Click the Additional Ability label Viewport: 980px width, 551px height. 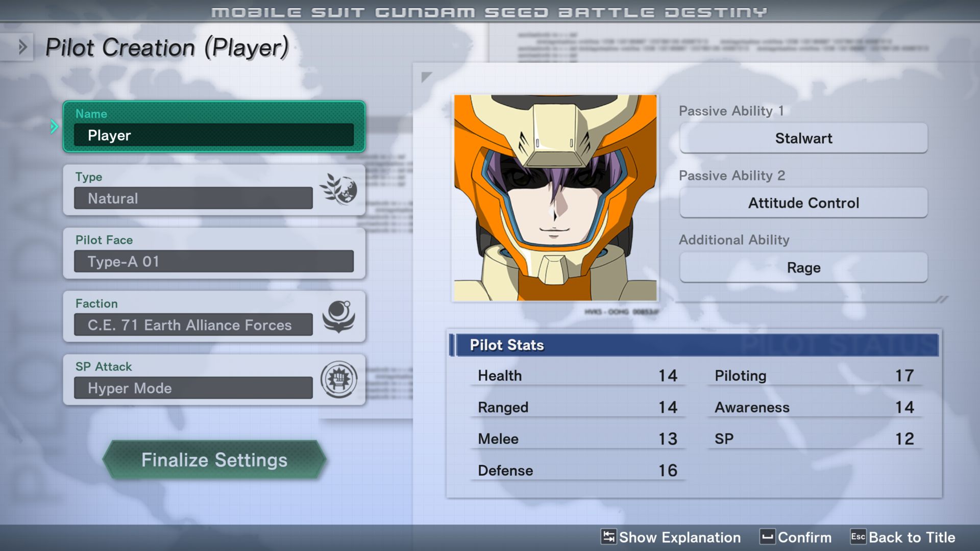point(734,240)
